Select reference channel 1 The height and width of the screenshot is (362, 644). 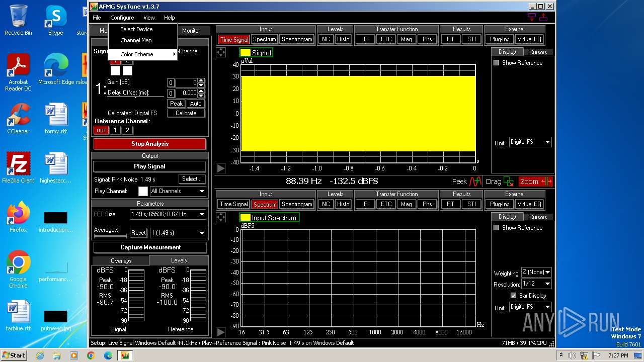point(115,130)
